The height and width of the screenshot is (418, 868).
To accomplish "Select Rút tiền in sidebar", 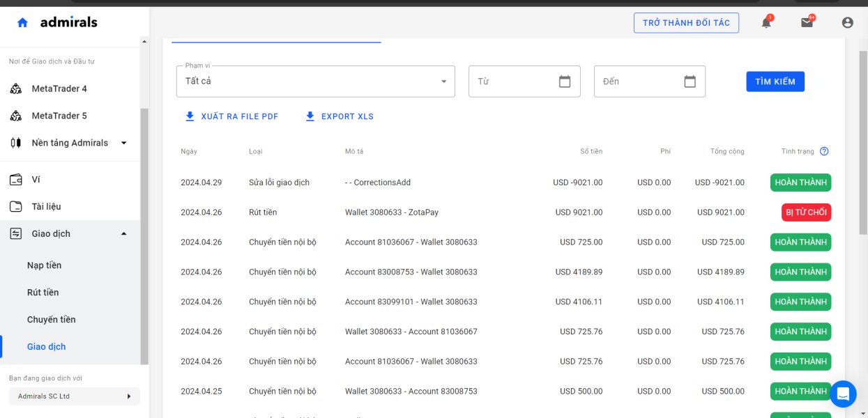I will click(43, 293).
